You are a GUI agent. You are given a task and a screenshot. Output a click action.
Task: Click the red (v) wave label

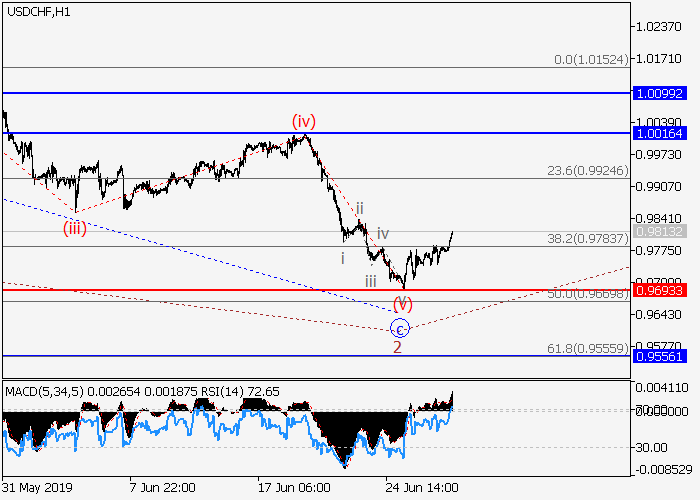[x=403, y=302]
